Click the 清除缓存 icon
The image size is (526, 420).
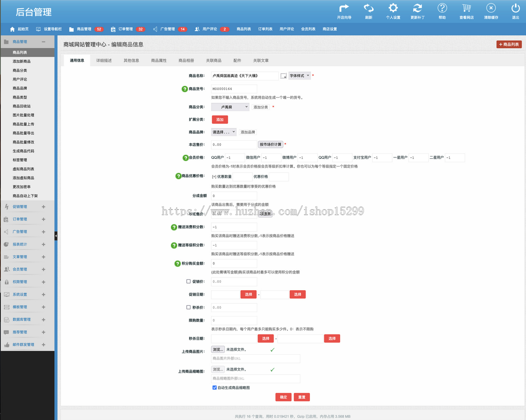coord(491,8)
